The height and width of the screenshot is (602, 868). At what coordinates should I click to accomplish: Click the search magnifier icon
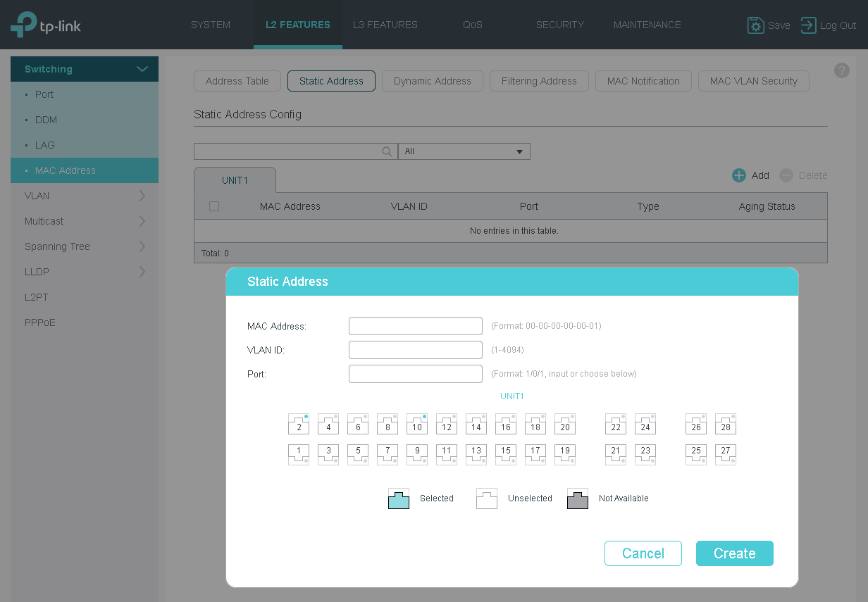(x=387, y=151)
